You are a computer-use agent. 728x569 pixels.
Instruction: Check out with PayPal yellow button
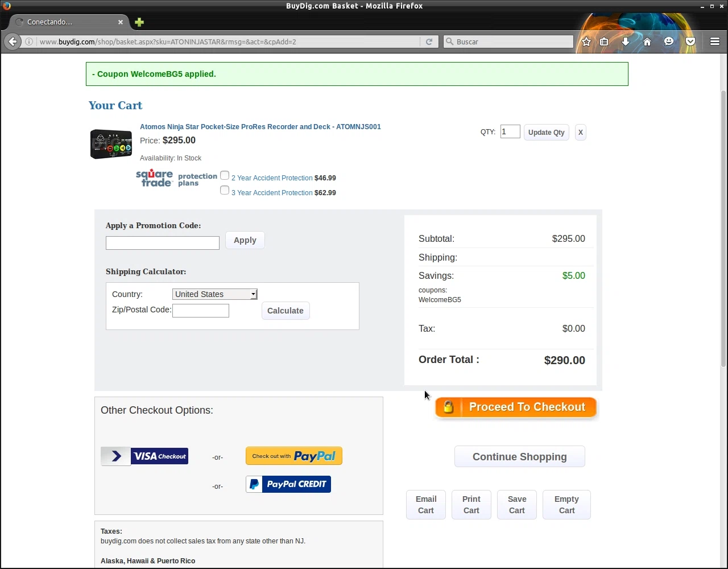pos(294,456)
